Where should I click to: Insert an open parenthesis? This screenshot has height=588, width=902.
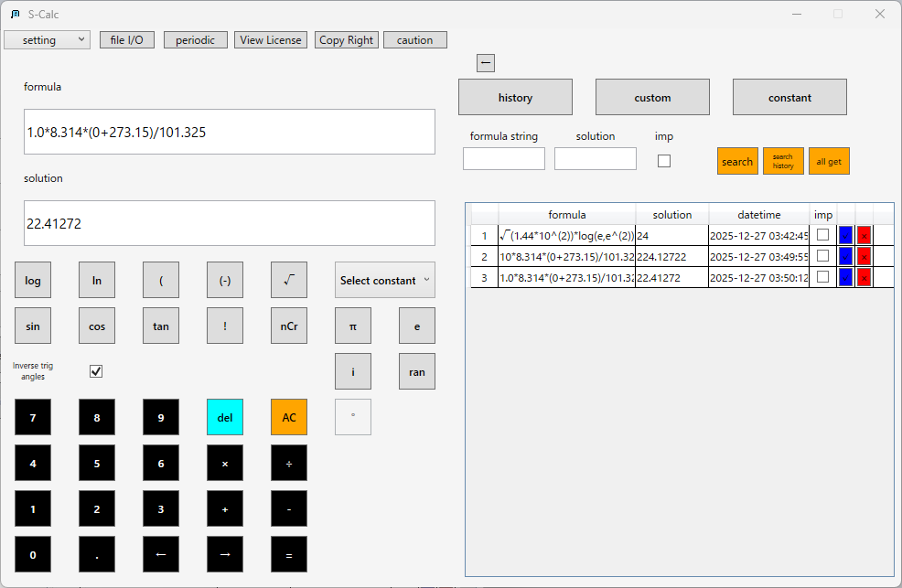pyautogui.click(x=161, y=280)
